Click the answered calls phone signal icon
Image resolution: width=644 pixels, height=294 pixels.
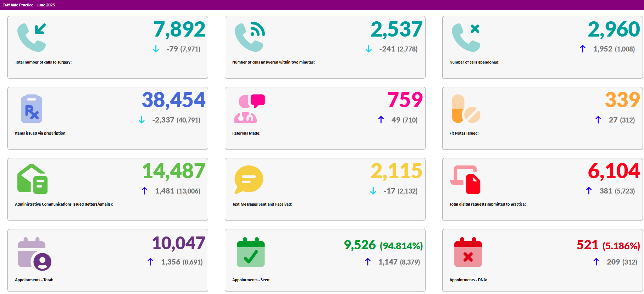click(x=249, y=38)
